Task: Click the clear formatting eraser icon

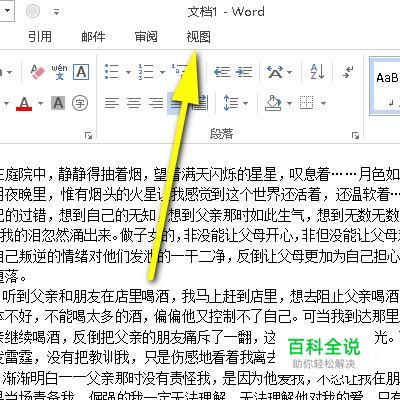Action: pos(37,72)
